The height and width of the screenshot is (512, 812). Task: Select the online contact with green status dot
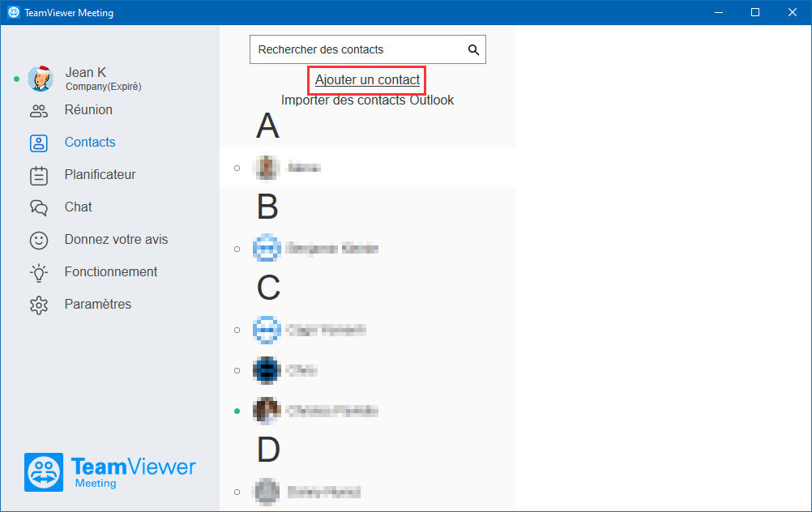pos(368,411)
